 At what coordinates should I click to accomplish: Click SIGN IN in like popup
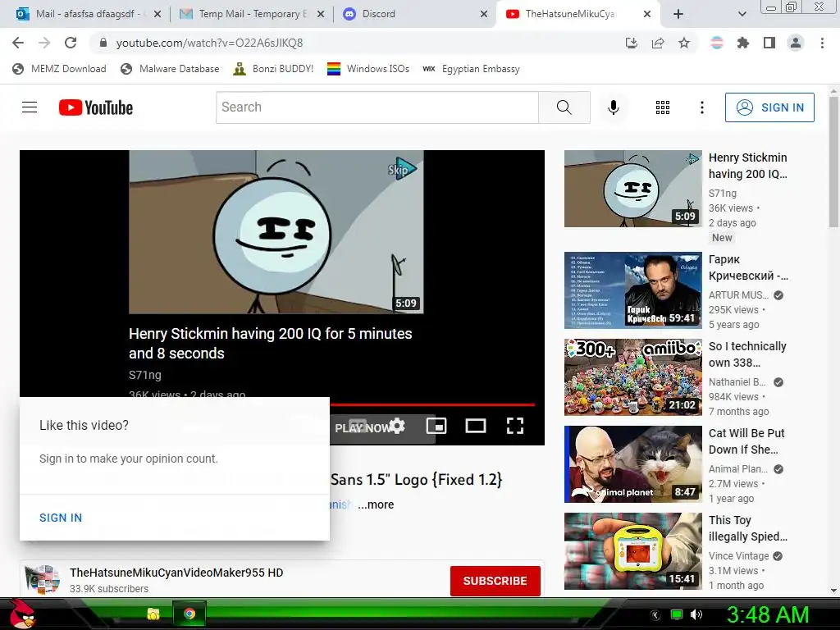61,518
